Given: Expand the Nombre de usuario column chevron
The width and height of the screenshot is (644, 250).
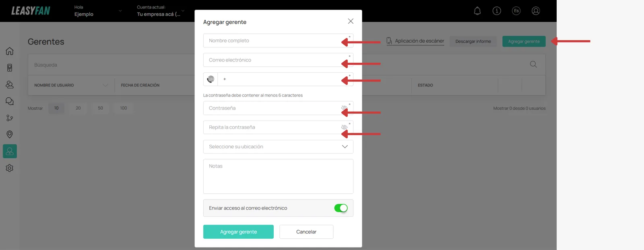Looking at the screenshot, I should click(105, 85).
